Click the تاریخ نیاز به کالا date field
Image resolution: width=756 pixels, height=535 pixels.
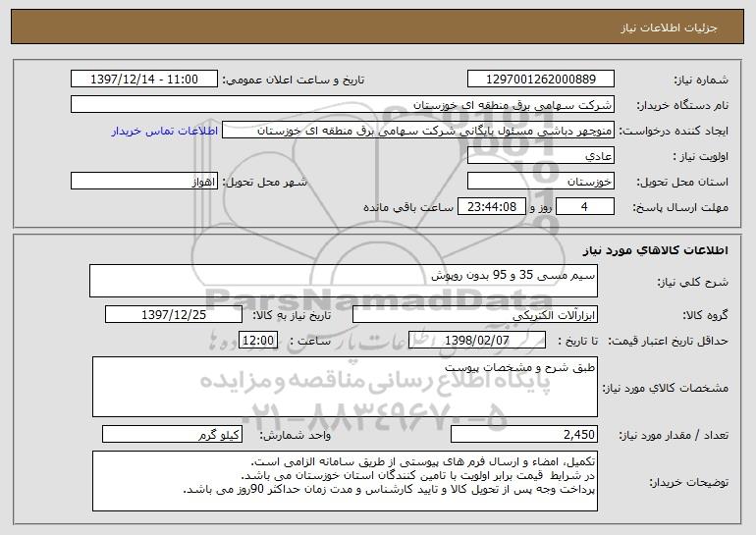pos(174,315)
